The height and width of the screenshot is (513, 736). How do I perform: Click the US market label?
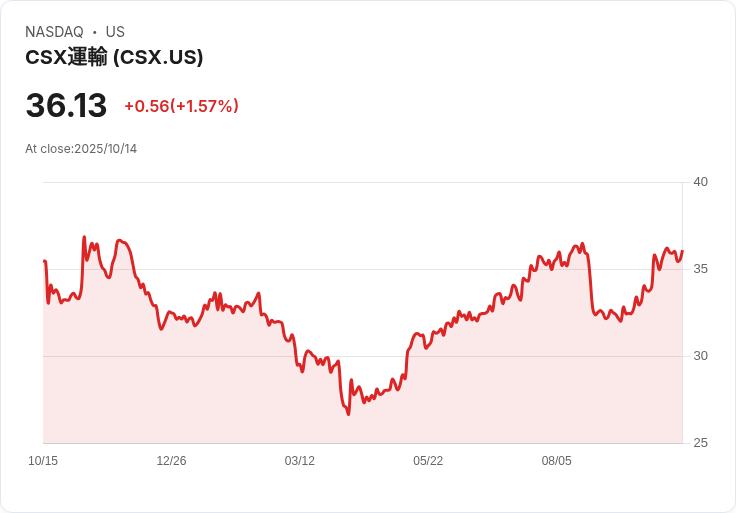(115, 32)
